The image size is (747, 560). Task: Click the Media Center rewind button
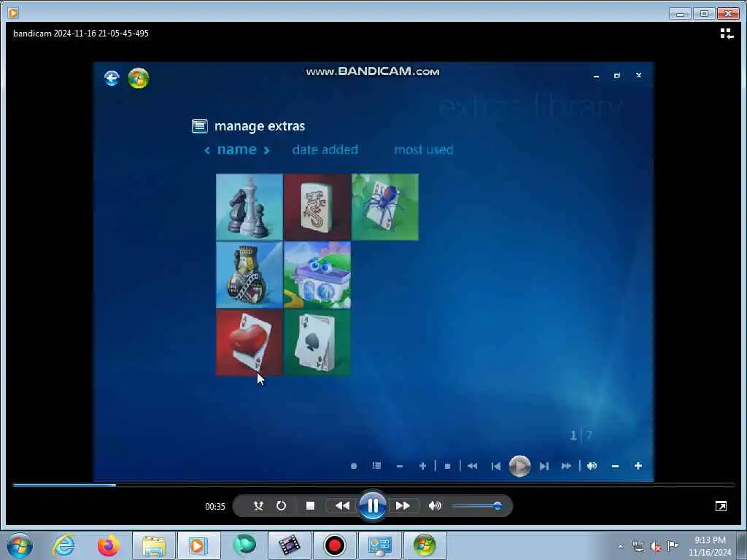point(473,466)
